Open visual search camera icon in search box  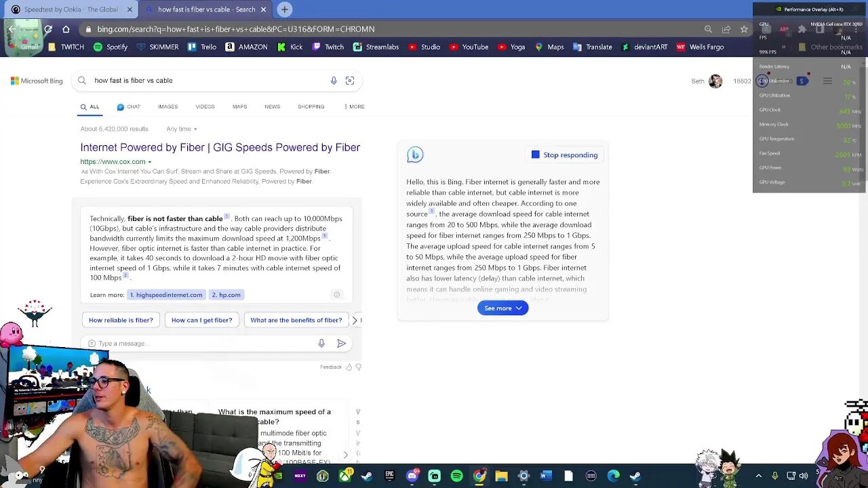pos(350,81)
